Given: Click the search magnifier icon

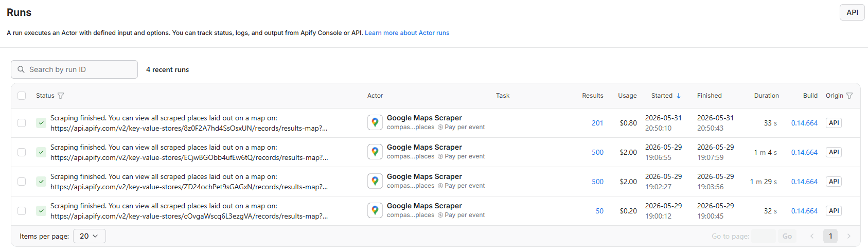Looking at the screenshot, I should (21, 69).
